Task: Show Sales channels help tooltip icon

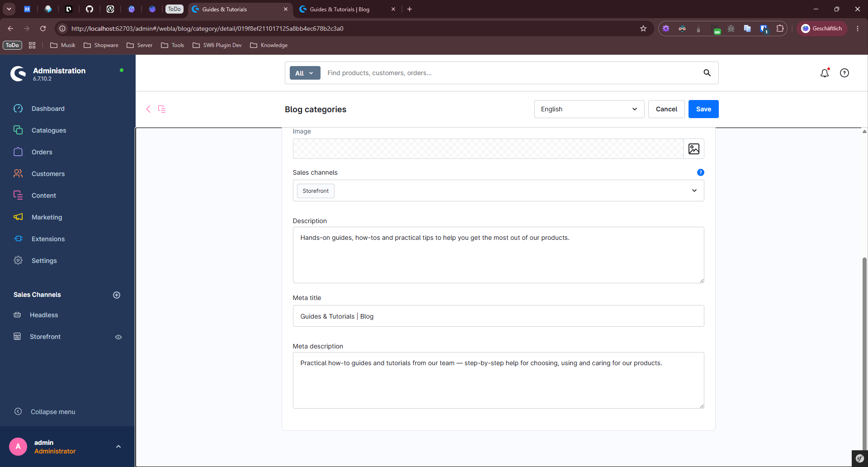Action: coord(701,172)
